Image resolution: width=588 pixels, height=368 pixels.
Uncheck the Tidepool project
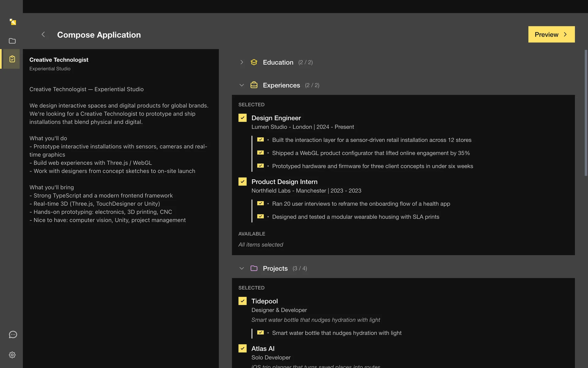(x=242, y=301)
